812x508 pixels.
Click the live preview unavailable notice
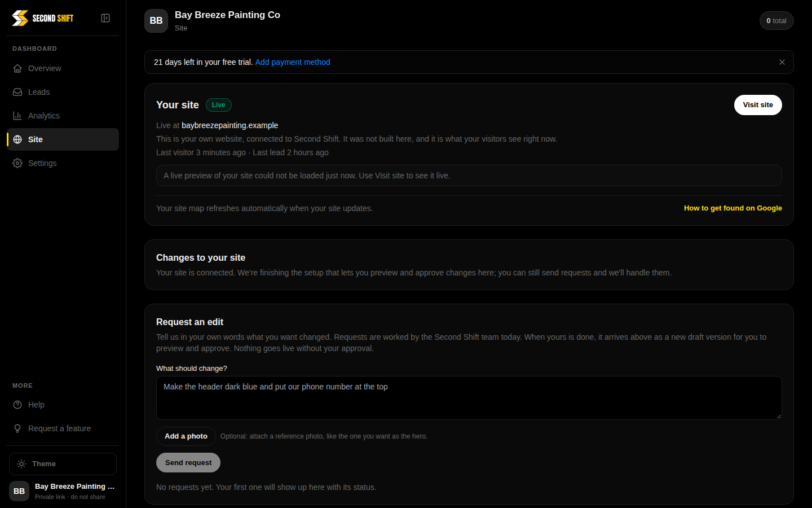[x=469, y=176]
